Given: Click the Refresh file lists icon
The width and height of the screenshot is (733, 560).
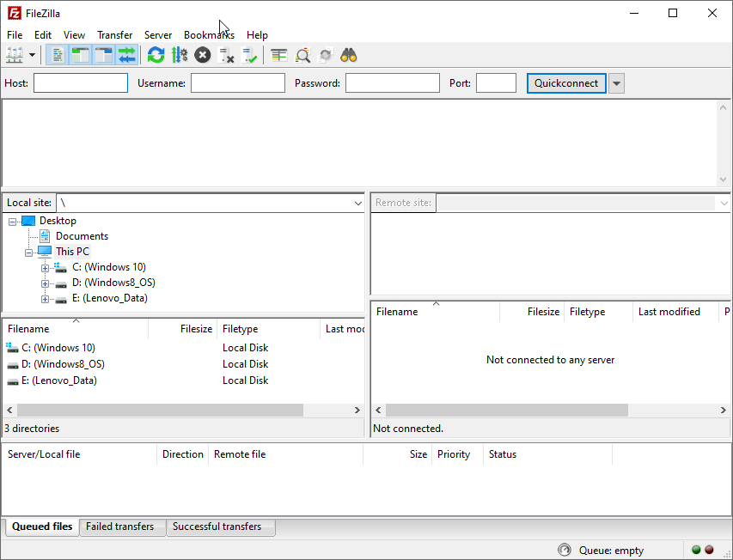Looking at the screenshot, I should pyautogui.click(x=156, y=56).
